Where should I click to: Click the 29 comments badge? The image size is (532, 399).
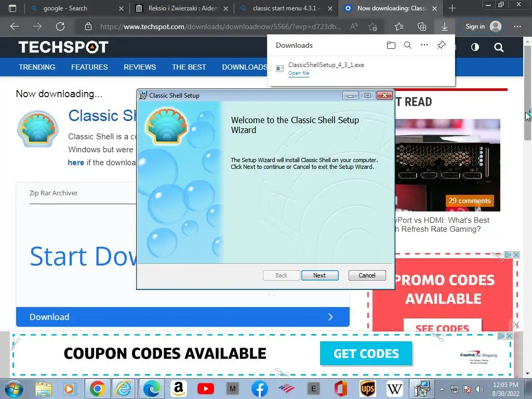pos(470,201)
